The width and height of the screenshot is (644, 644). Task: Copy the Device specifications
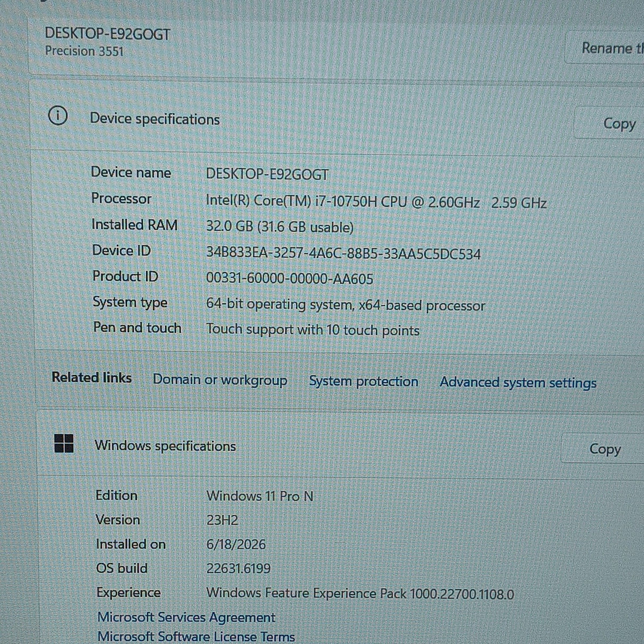pyautogui.click(x=618, y=123)
